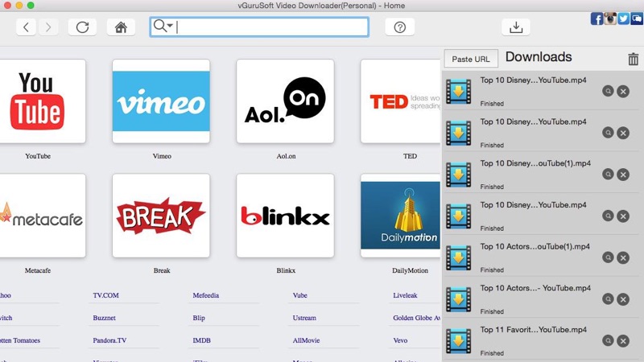The height and width of the screenshot is (362, 644).
Task: Remove Top 10 Disney...ouTube(1).mp4 from downloads
Action: 623,175
